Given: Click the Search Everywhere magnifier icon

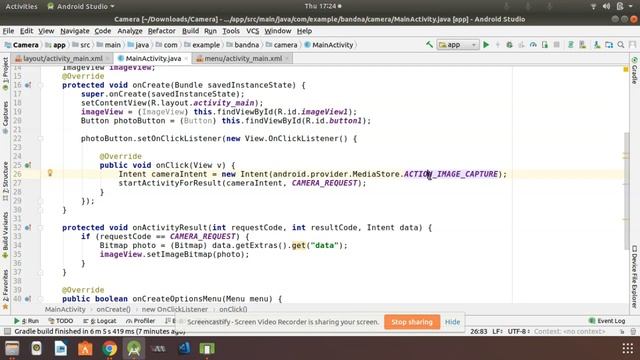Looking at the screenshot, I should (621, 44).
